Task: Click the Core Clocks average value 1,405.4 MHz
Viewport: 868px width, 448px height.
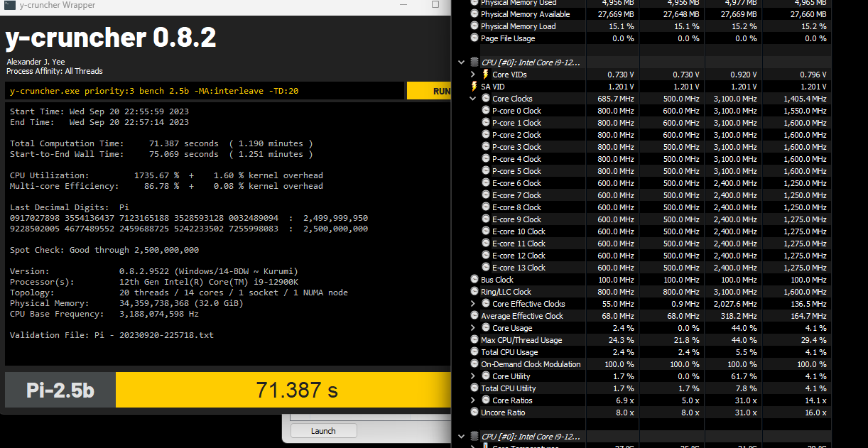Action: point(805,99)
